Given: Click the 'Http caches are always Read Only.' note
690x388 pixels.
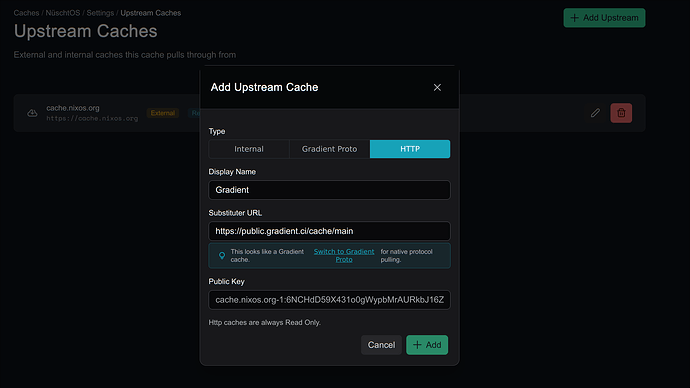Looking at the screenshot, I should pos(264,322).
